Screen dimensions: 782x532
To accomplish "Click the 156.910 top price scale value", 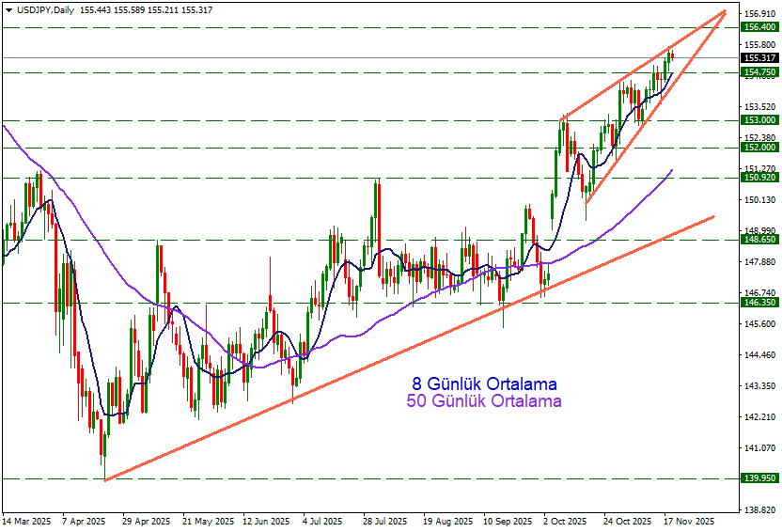I will click(758, 14).
